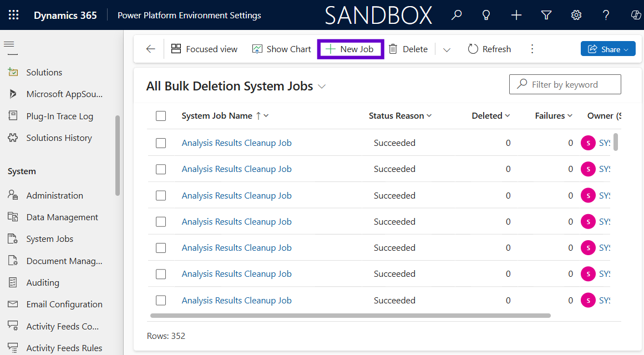Open the settings gear in the header
644x355 pixels.
point(576,15)
